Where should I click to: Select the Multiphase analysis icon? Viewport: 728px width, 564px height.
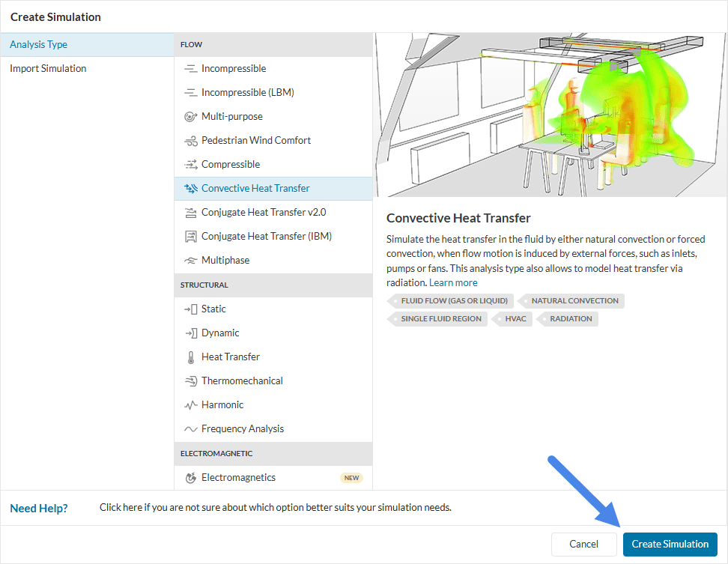[190, 261]
